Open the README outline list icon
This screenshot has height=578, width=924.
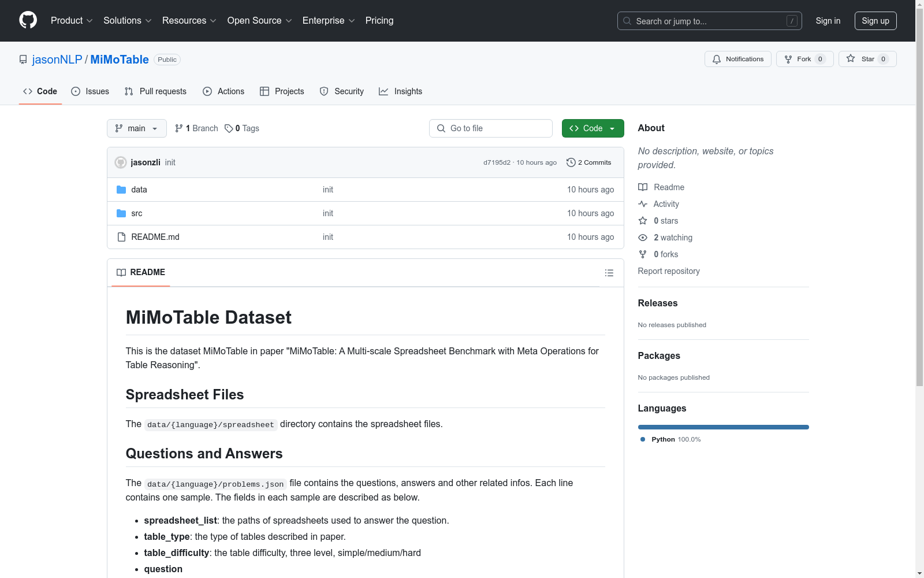click(x=609, y=273)
